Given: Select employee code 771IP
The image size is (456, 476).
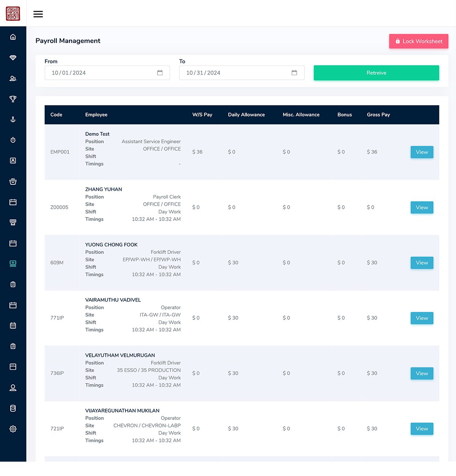Looking at the screenshot, I should [x=57, y=318].
